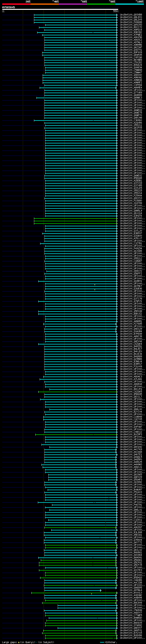Image resolution: width=146 pixels, height=644 pixels.
Task: Select hit UniRef100_A9PDI4
Action: pyautogui.click(x=131, y=30)
